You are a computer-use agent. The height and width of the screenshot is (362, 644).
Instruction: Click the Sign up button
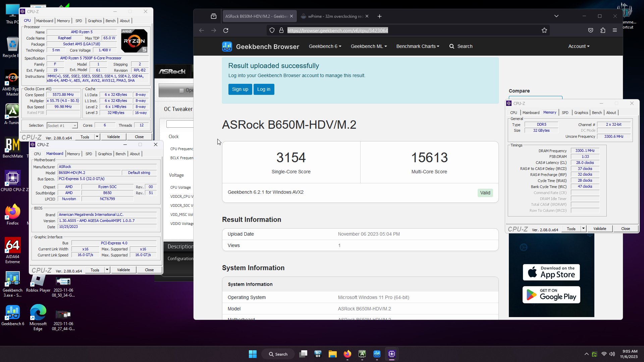[240, 89]
